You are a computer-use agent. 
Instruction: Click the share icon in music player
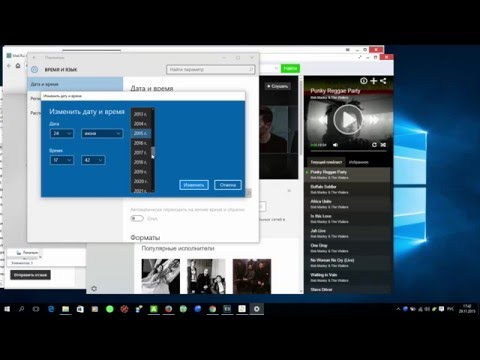point(383,81)
